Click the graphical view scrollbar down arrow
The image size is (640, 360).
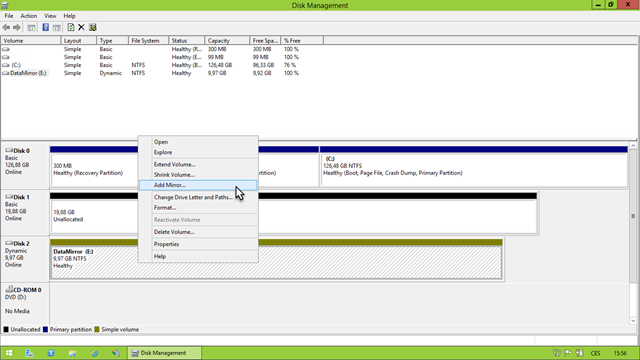633,321
